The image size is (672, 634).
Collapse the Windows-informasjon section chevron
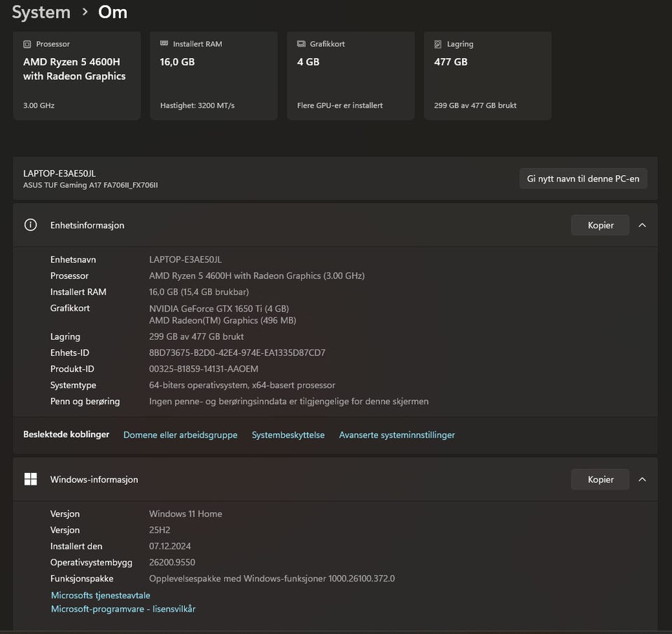(642, 480)
